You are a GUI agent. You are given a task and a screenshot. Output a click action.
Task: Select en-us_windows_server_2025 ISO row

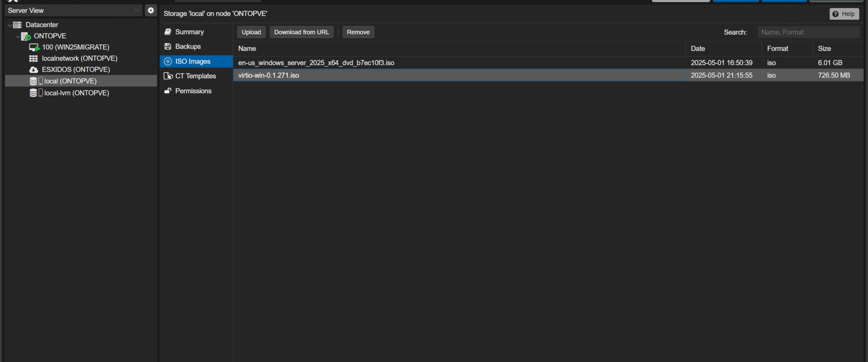[548, 63]
